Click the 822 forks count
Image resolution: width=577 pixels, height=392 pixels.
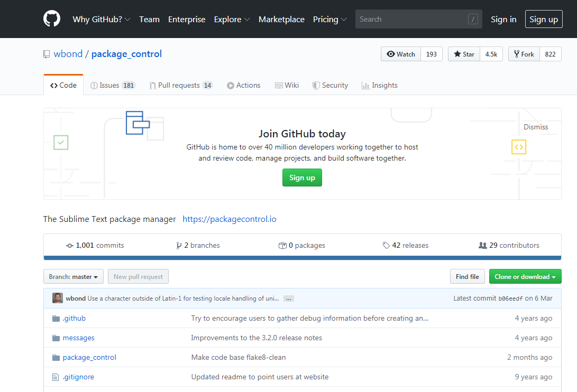[x=550, y=54]
